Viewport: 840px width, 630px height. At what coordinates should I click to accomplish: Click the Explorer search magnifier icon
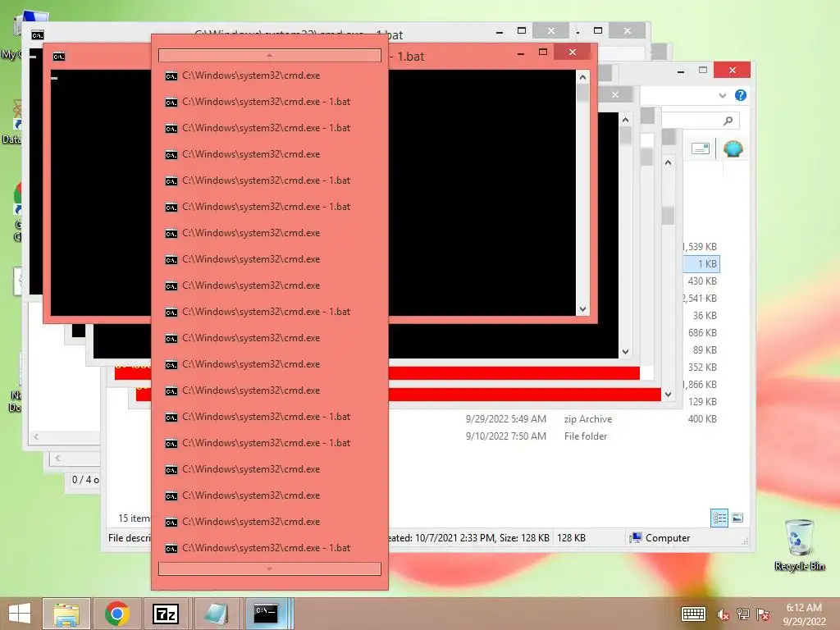(728, 121)
